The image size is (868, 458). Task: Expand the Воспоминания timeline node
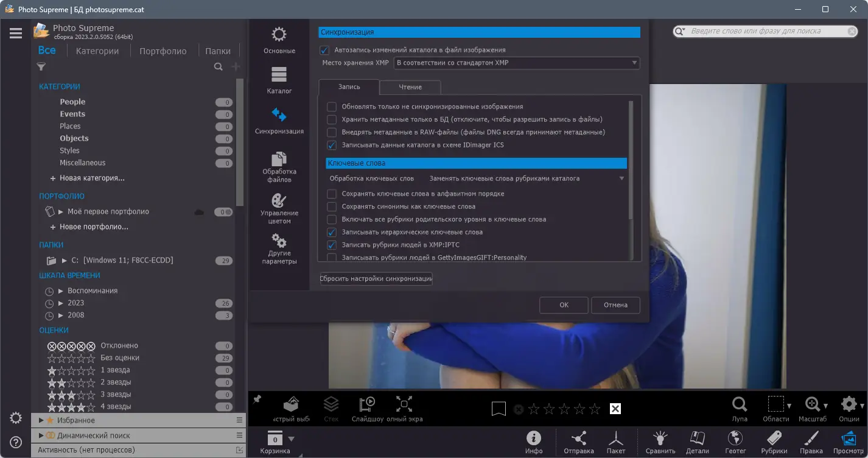(x=61, y=291)
